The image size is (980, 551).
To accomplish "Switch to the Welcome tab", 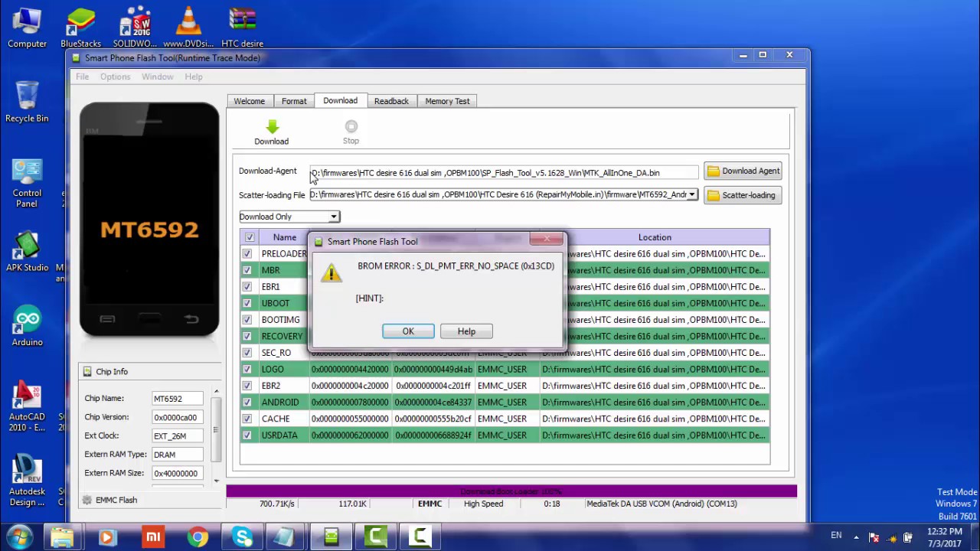I will click(x=249, y=101).
